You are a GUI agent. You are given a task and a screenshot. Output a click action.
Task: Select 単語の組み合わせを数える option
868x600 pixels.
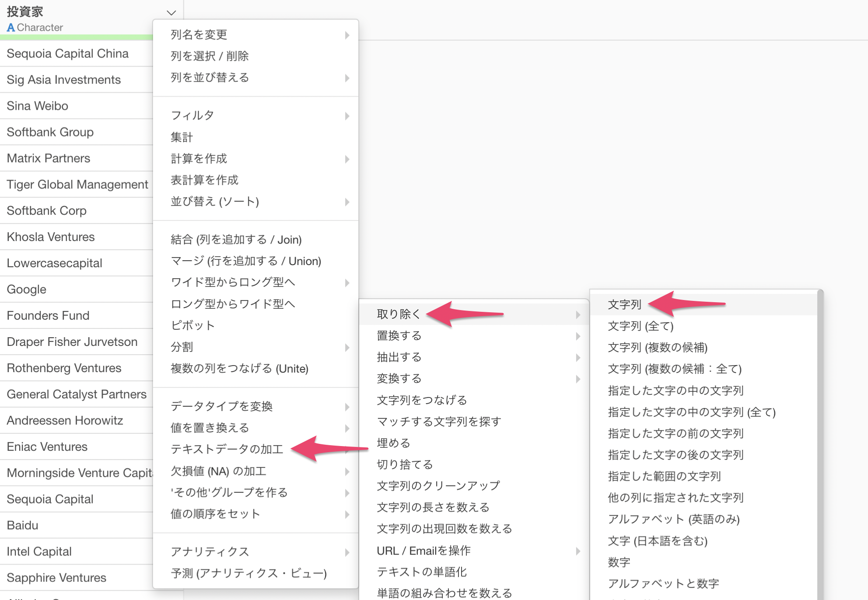click(444, 593)
